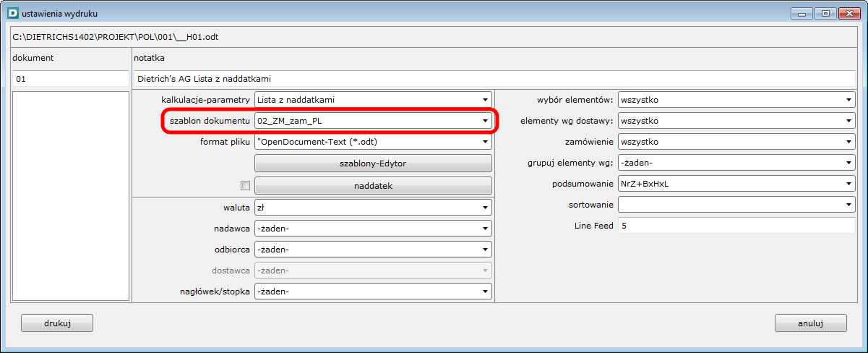Toggle the checkbox next to naddatek
Screen dimensions: 868x353
[245, 186]
